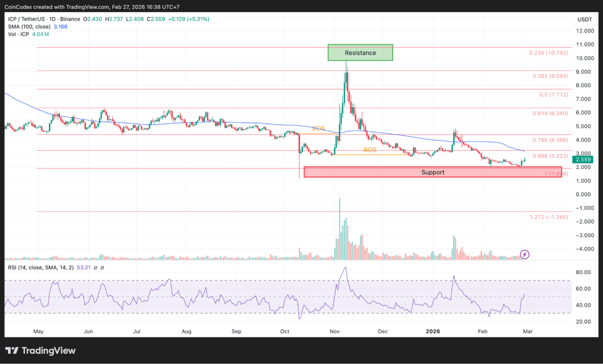Click the 2026 label on the time axis
This screenshot has height=364, width=603.
pyautogui.click(x=433, y=331)
